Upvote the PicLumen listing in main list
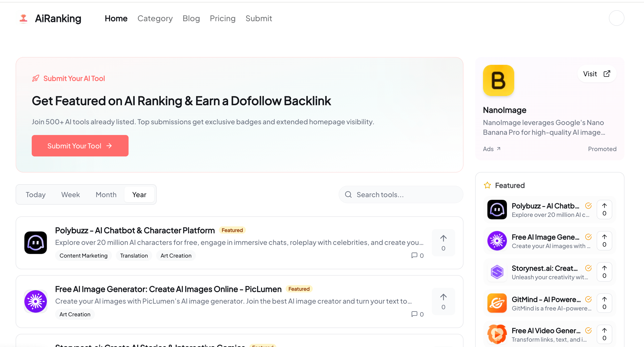Viewport: 644px width, 347px height. tap(443, 301)
